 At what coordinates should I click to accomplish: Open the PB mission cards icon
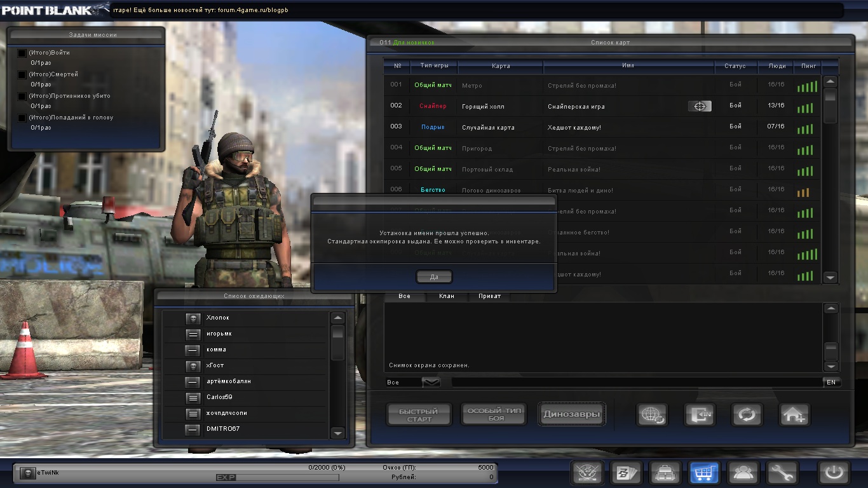(x=626, y=473)
